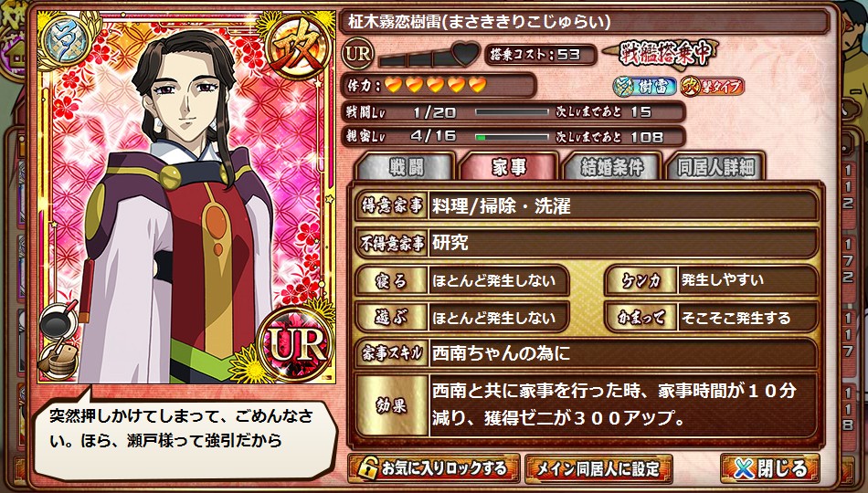Click the 親密Lv progress bar
Image resolution: width=868 pixels, height=493 pixels.
(x=512, y=137)
